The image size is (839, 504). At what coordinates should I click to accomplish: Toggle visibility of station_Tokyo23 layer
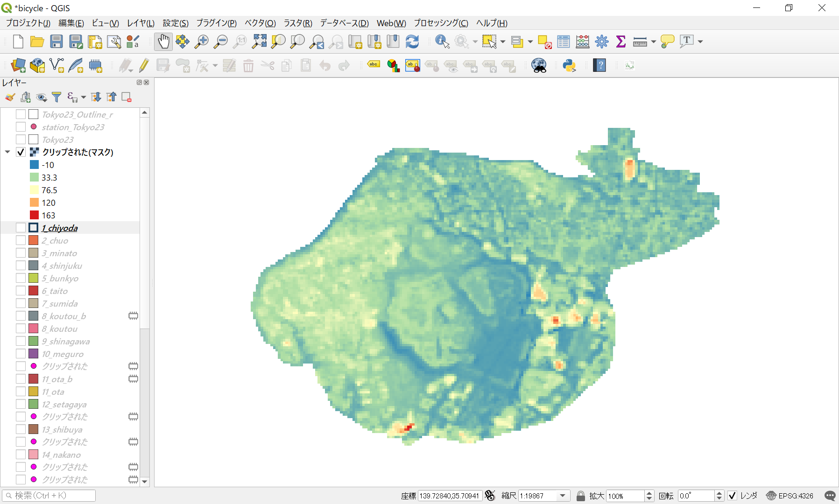pyautogui.click(x=21, y=127)
